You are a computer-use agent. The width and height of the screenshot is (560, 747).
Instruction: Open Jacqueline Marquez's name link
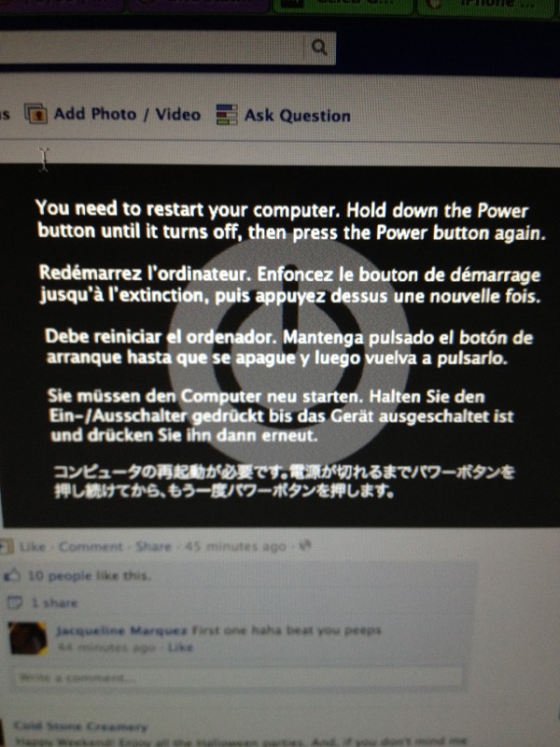point(121,631)
